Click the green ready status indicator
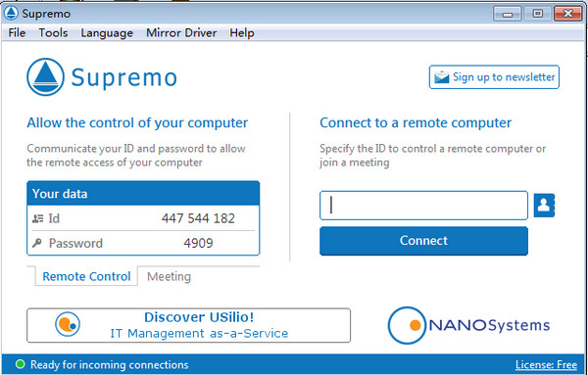Screen dimensions: 588x375 [x=21, y=364]
